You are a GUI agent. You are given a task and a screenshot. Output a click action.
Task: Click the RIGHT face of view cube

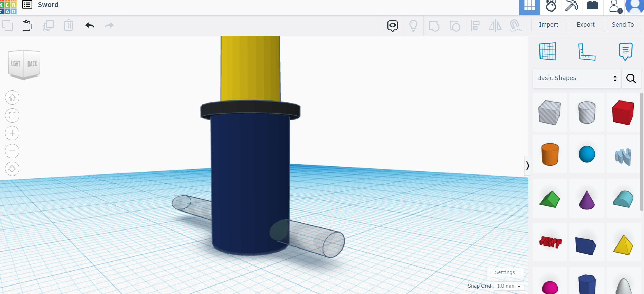tap(15, 64)
